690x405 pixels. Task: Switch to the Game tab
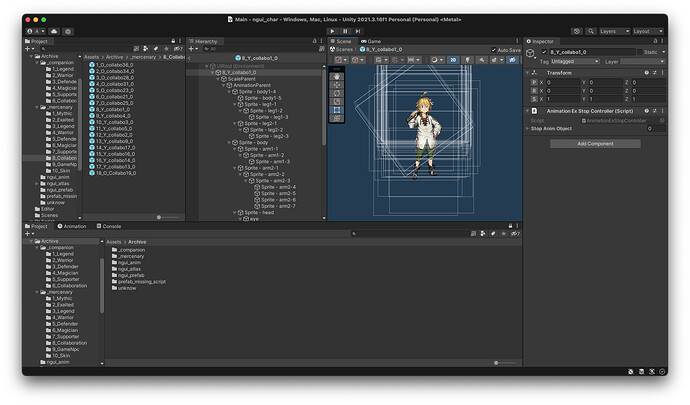click(371, 41)
